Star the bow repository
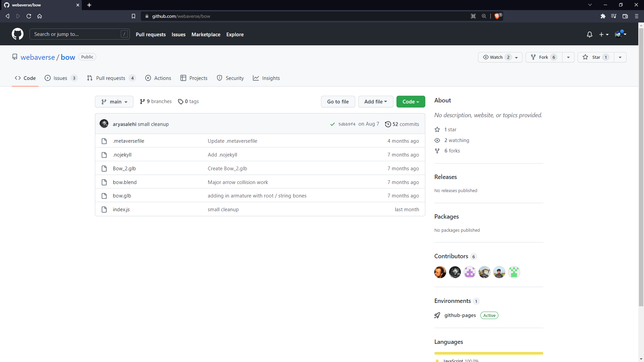This screenshot has width=644, height=362. [x=596, y=57]
